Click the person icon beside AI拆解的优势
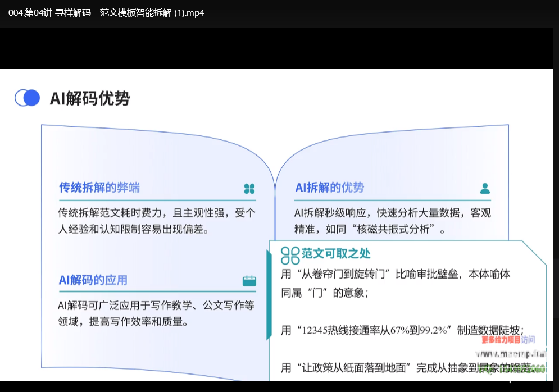 coord(485,188)
